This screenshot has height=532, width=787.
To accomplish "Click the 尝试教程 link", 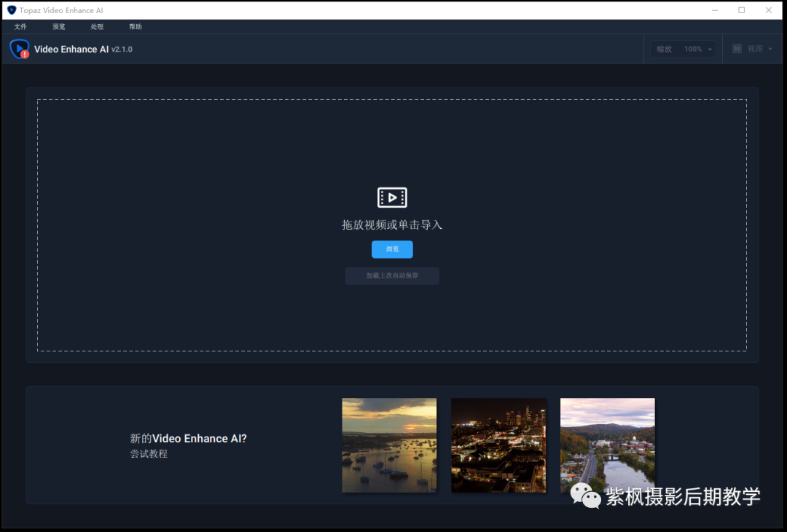I will coord(149,454).
